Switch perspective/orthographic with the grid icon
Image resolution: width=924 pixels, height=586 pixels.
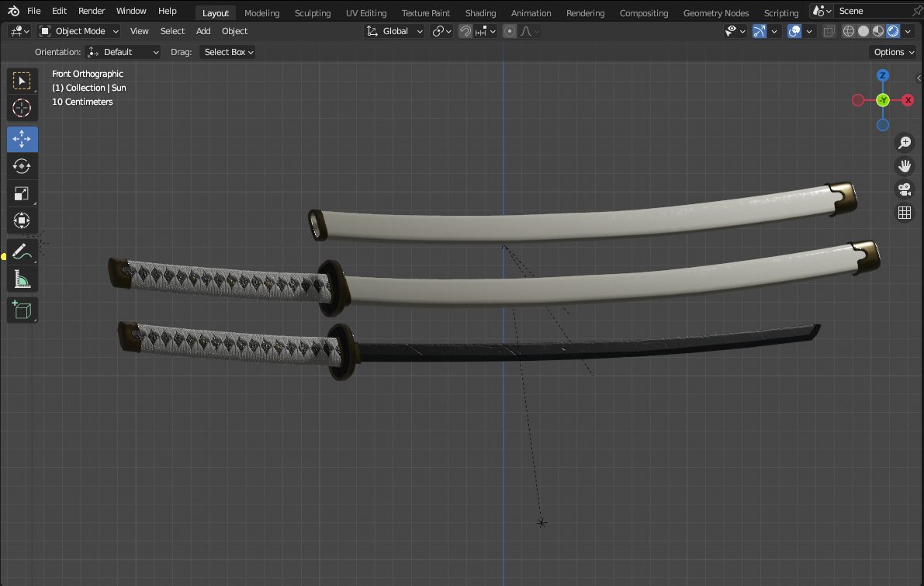pyautogui.click(x=905, y=213)
